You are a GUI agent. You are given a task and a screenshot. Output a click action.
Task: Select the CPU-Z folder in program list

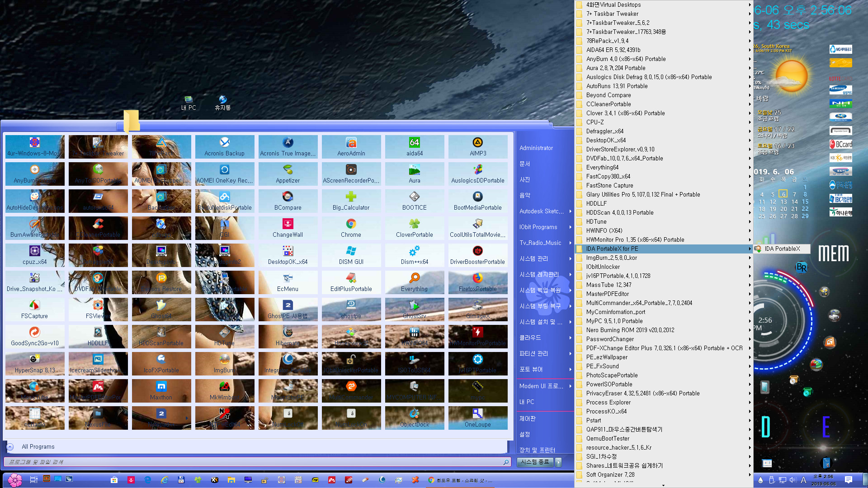coord(663,122)
